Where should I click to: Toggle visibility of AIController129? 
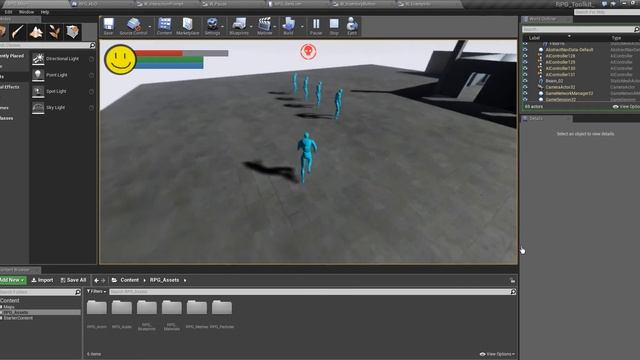pyautogui.click(x=525, y=62)
